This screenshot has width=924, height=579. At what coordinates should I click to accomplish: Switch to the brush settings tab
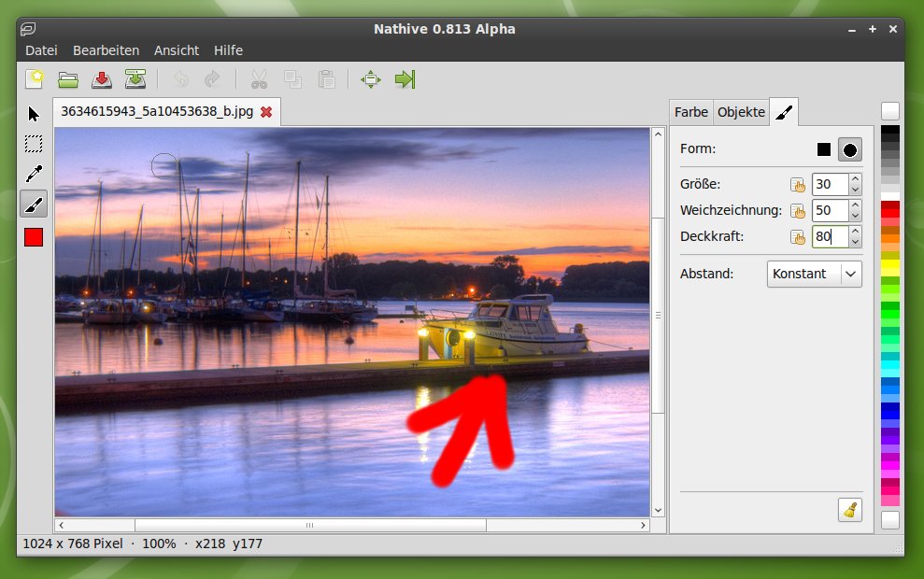point(784,112)
